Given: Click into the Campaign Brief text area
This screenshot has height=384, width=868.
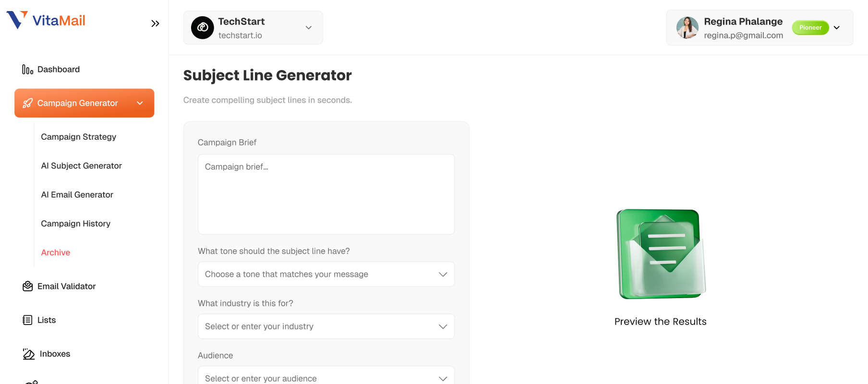Looking at the screenshot, I should pyautogui.click(x=326, y=194).
